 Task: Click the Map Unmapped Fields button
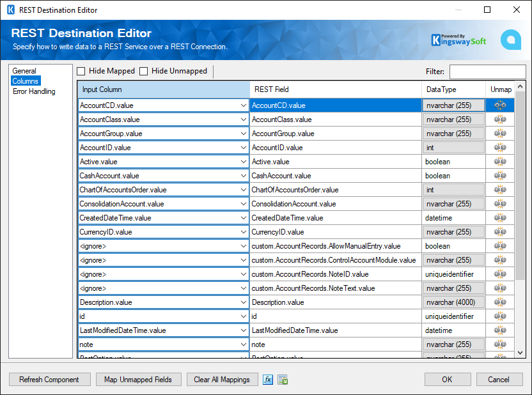pyautogui.click(x=138, y=379)
